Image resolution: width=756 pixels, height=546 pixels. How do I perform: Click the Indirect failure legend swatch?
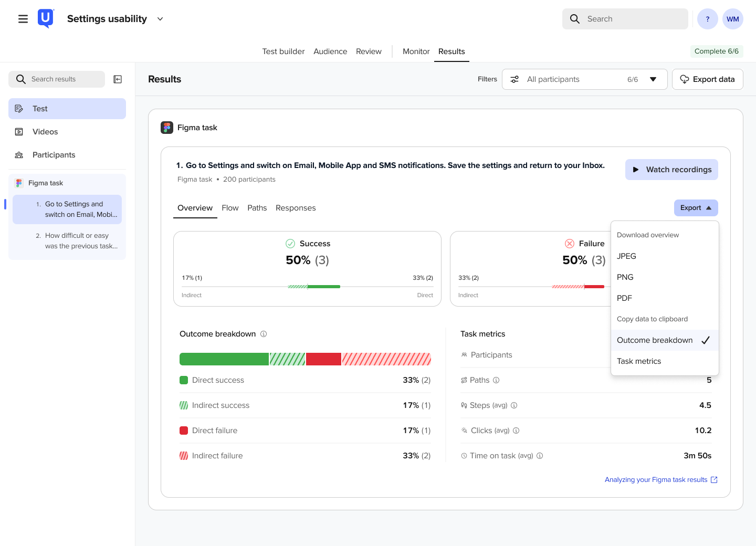pos(184,456)
